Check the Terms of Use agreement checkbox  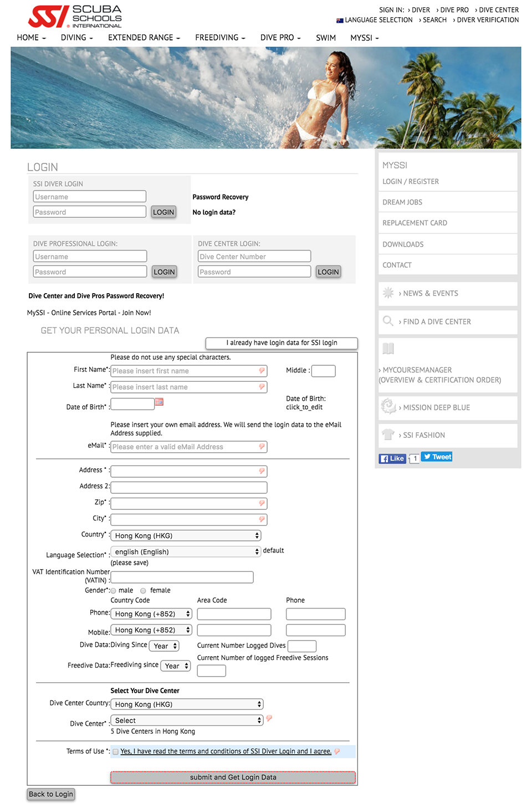coord(115,752)
